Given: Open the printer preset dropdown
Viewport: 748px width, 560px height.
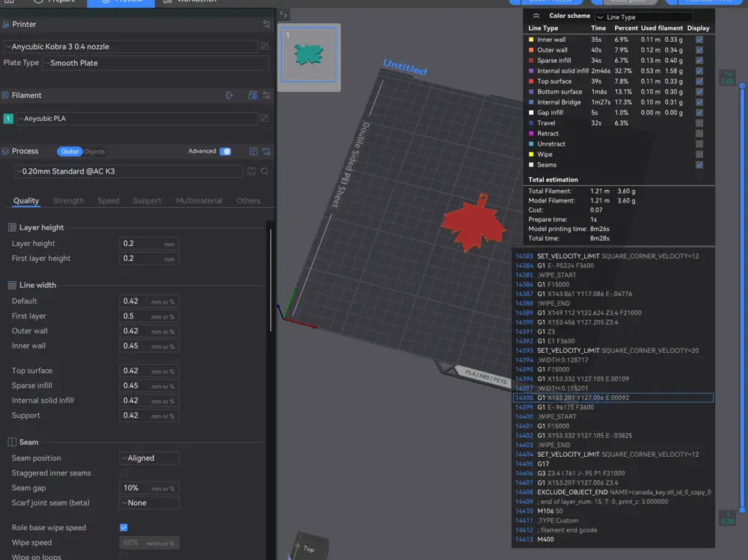Looking at the screenshot, I should coord(131,46).
